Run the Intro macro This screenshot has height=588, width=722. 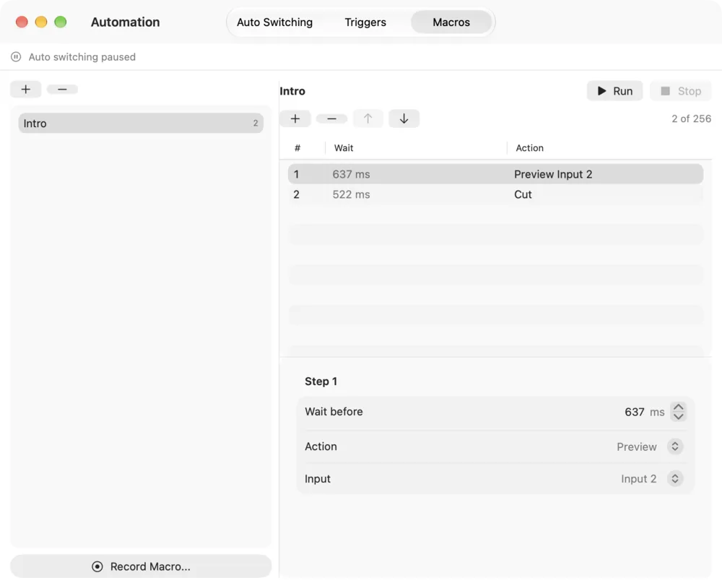614,91
